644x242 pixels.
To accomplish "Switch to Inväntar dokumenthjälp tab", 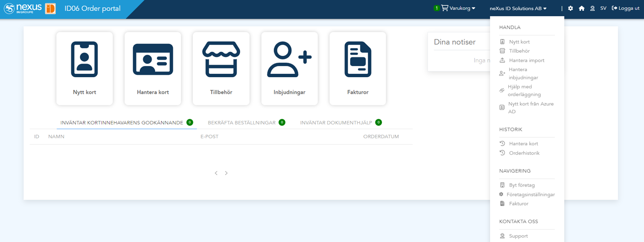I will [x=341, y=123].
